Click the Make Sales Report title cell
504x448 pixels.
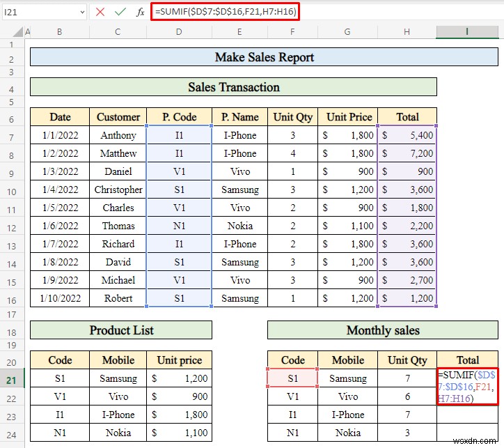pos(265,57)
